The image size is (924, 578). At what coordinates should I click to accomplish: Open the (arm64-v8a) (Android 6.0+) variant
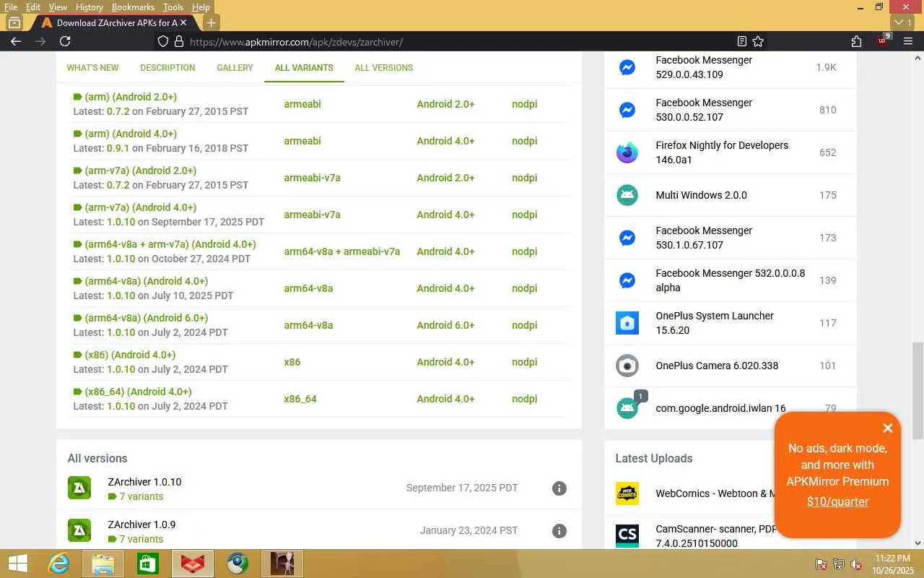click(x=147, y=318)
